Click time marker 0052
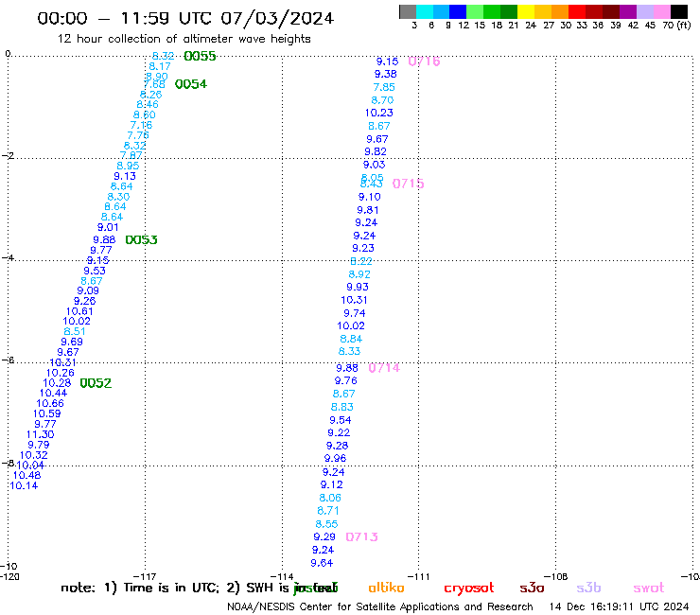Image resolution: width=700 pixels, height=615 pixels. [96, 383]
